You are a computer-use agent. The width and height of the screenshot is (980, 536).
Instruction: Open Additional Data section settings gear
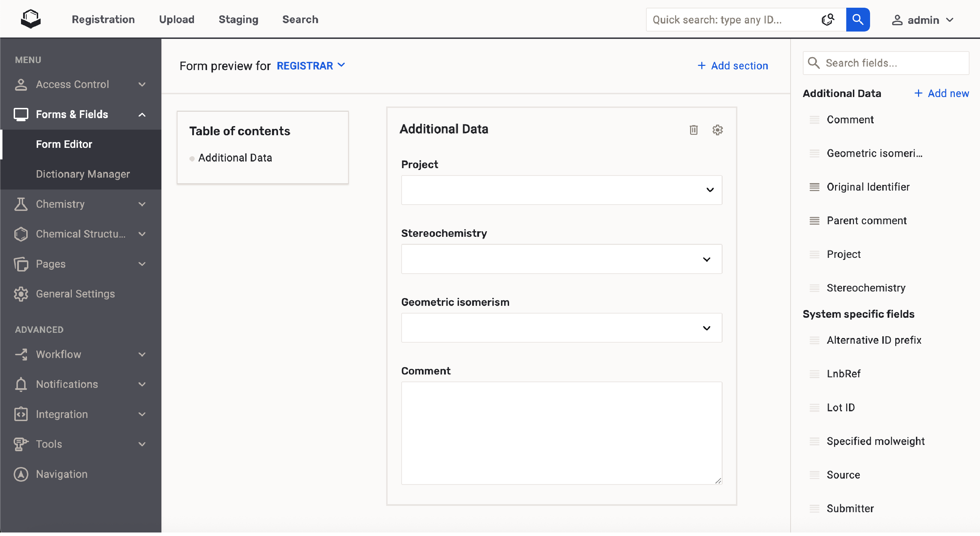(x=717, y=130)
